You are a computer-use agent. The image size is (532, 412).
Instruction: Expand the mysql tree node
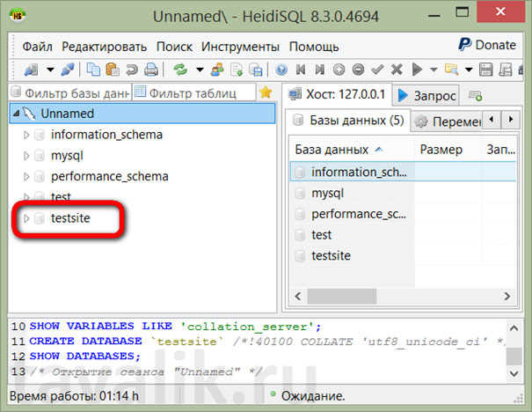26,156
